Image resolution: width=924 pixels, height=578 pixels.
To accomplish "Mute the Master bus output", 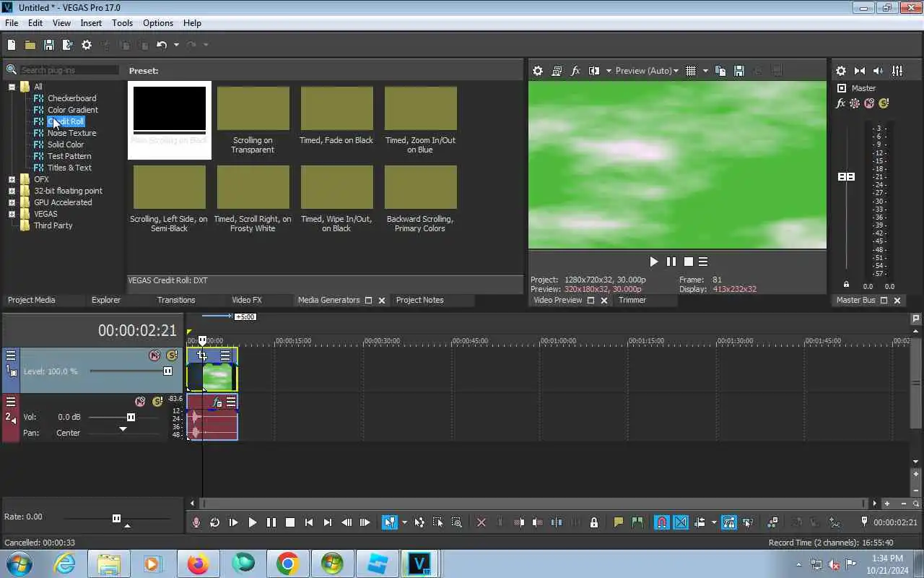I will coord(869,103).
